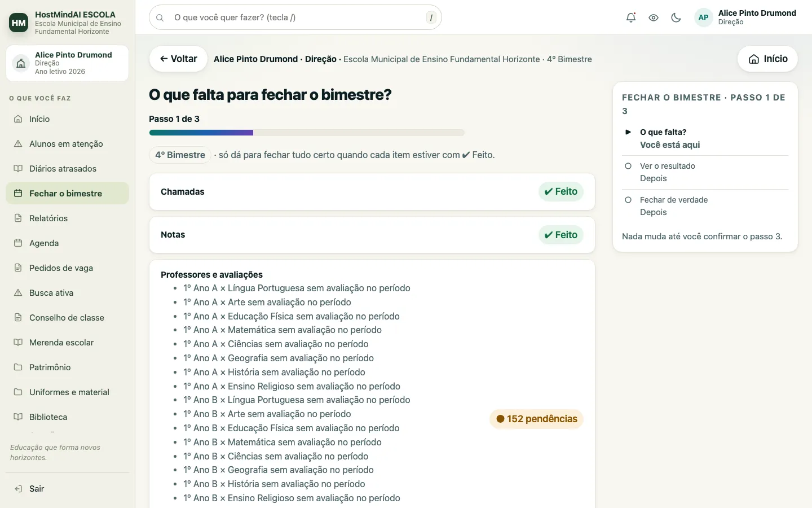Viewport: 812px width, 508px height.
Task: Click '1º Ano B × Educação Física' pending item
Action: [x=292, y=428]
